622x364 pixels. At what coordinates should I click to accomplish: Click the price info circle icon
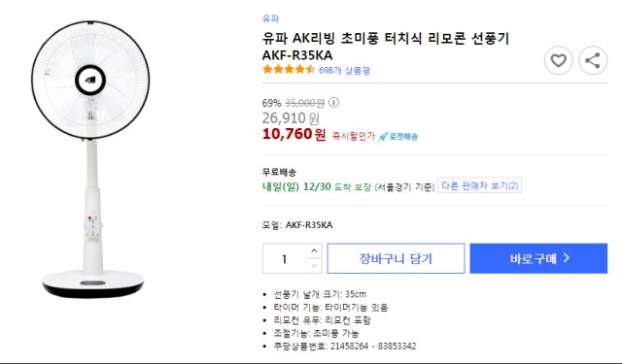point(333,103)
